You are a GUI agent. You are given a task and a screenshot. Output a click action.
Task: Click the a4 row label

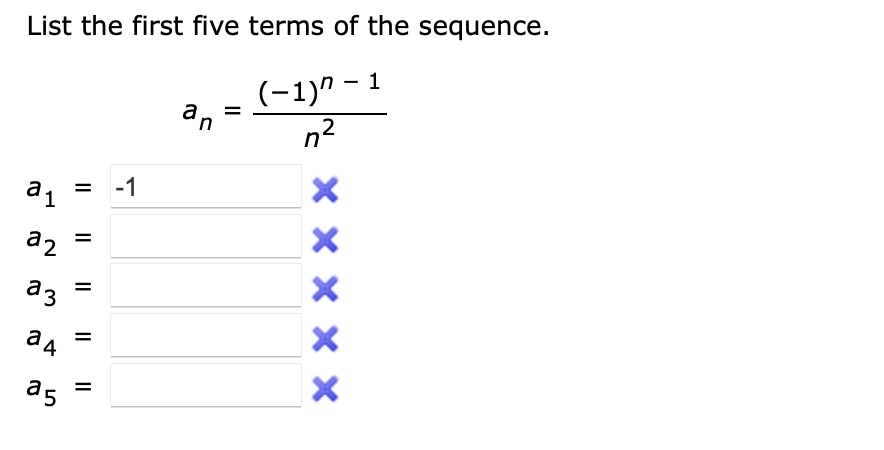(42, 338)
